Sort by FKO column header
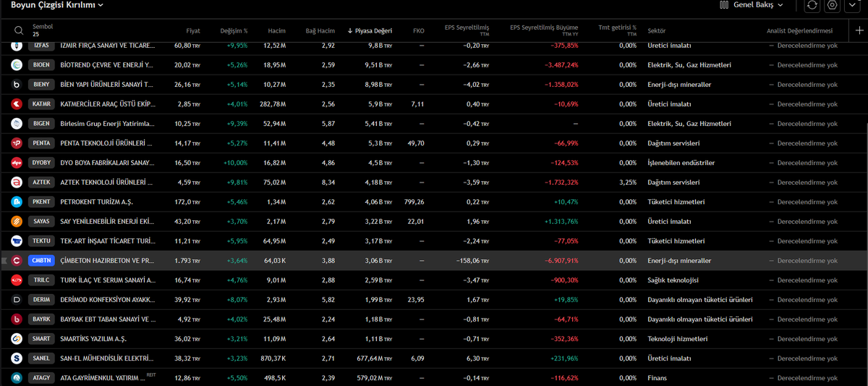 (419, 31)
